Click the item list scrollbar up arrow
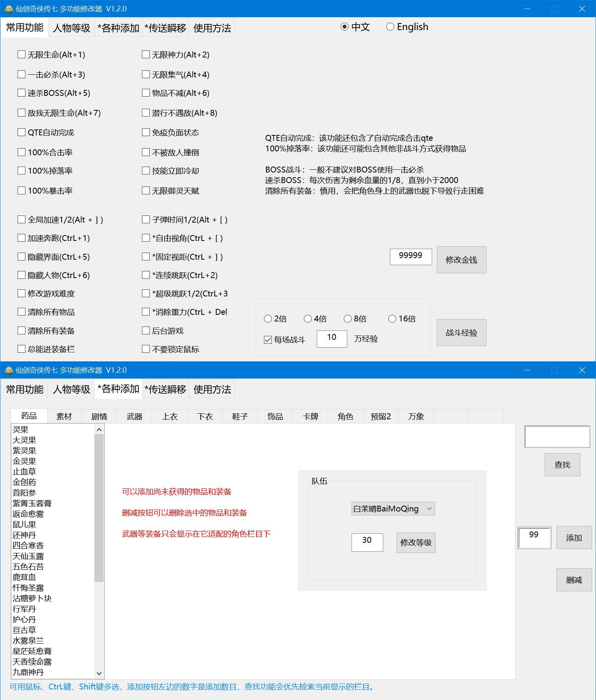This screenshot has height=700, width=596. (x=99, y=429)
